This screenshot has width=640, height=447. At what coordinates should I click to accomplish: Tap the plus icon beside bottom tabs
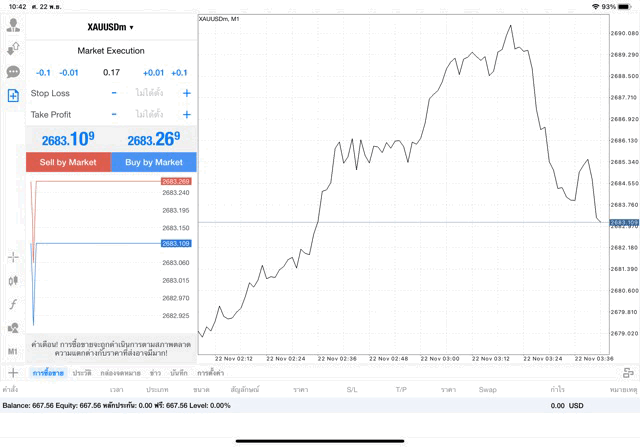point(13,373)
